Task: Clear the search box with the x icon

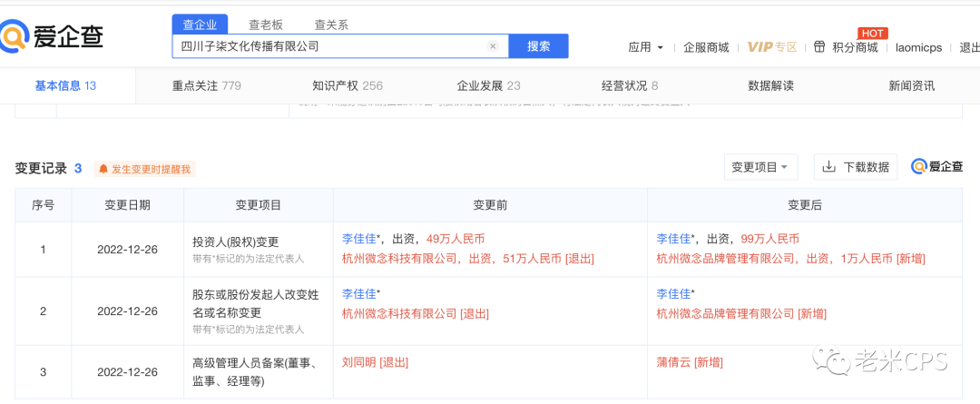Action: [x=493, y=46]
